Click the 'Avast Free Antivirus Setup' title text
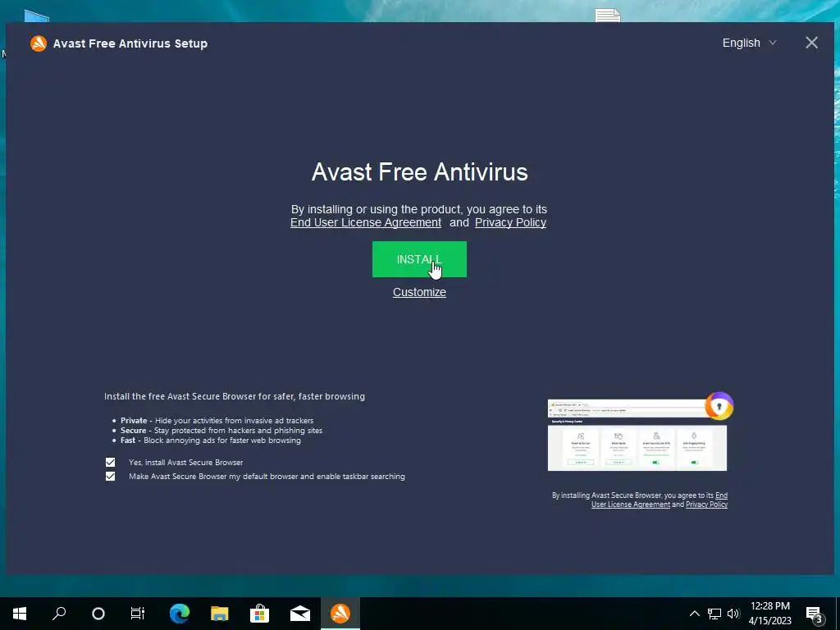The width and height of the screenshot is (840, 630). [x=130, y=43]
